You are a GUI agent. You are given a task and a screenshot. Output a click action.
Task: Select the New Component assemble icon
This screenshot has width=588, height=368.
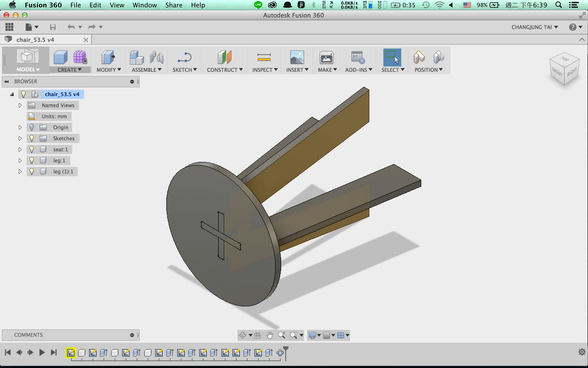coord(137,57)
